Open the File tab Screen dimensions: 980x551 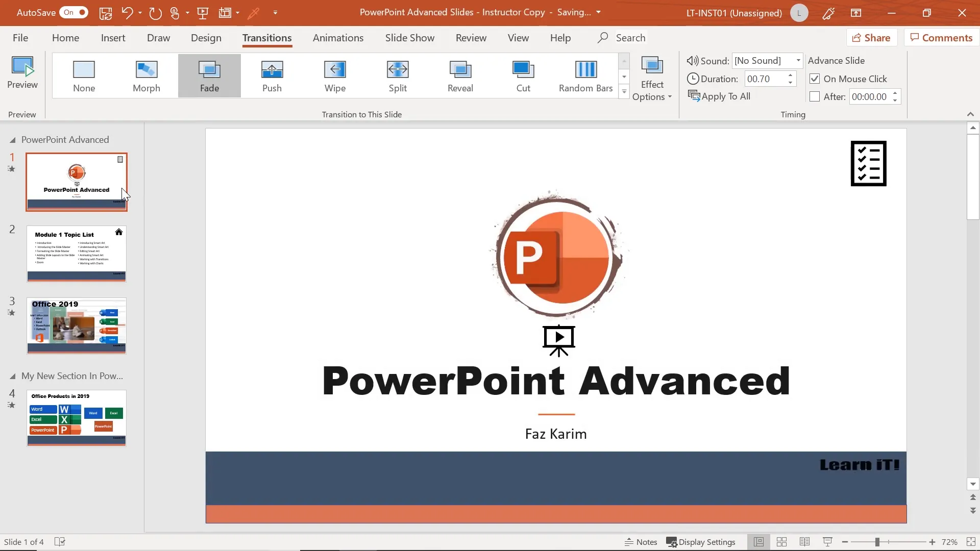coord(20,38)
